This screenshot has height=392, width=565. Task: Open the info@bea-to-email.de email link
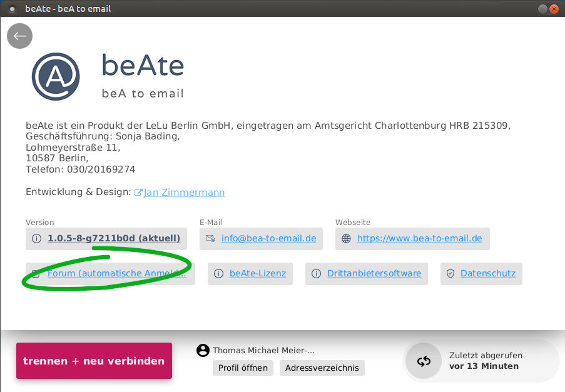(x=269, y=238)
